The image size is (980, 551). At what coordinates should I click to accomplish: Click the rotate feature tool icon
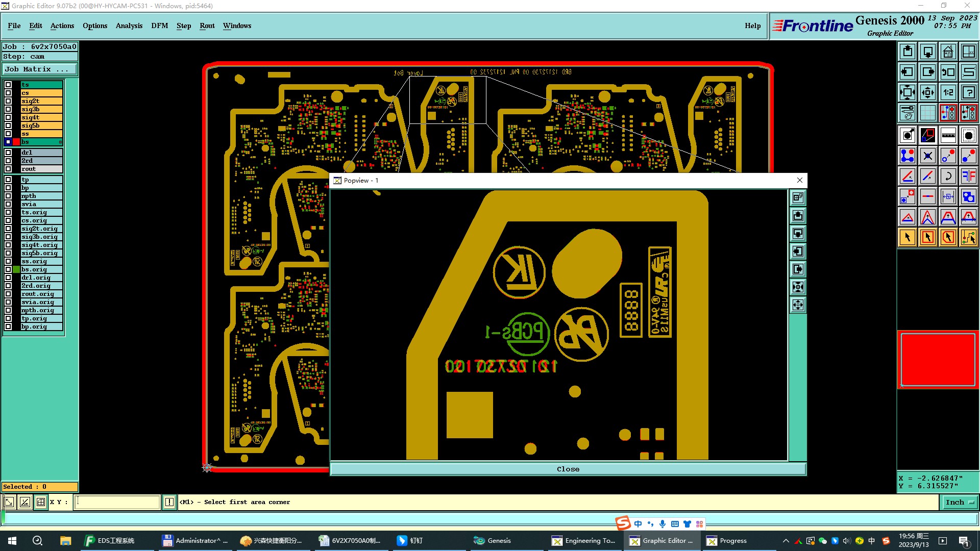point(948,176)
